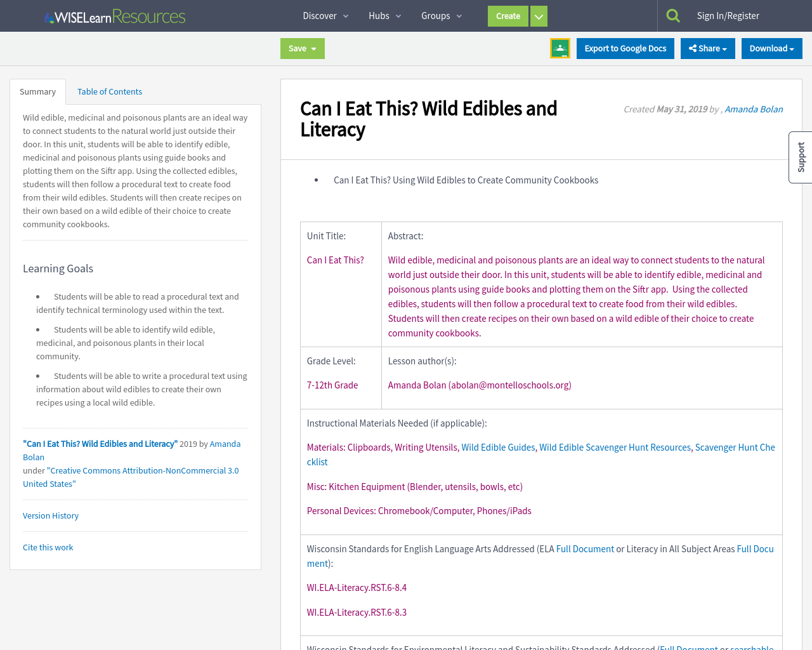
Task: Open the Share dropdown menu
Action: click(x=707, y=48)
